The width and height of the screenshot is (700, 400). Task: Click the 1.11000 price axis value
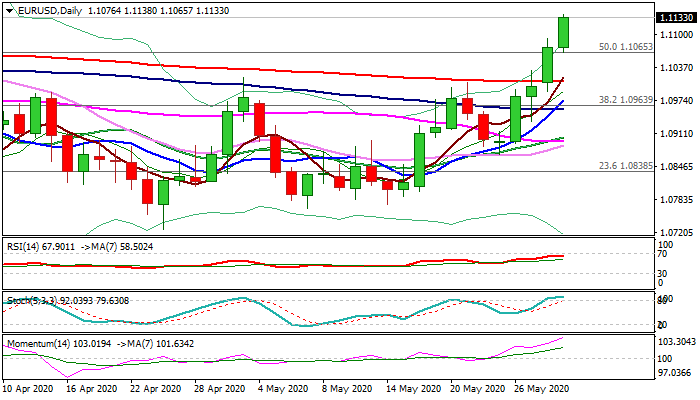click(x=677, y=34)
